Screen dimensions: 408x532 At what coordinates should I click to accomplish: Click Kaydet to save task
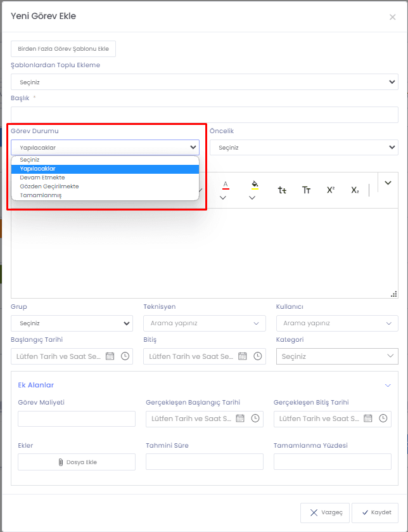(375, 513)
